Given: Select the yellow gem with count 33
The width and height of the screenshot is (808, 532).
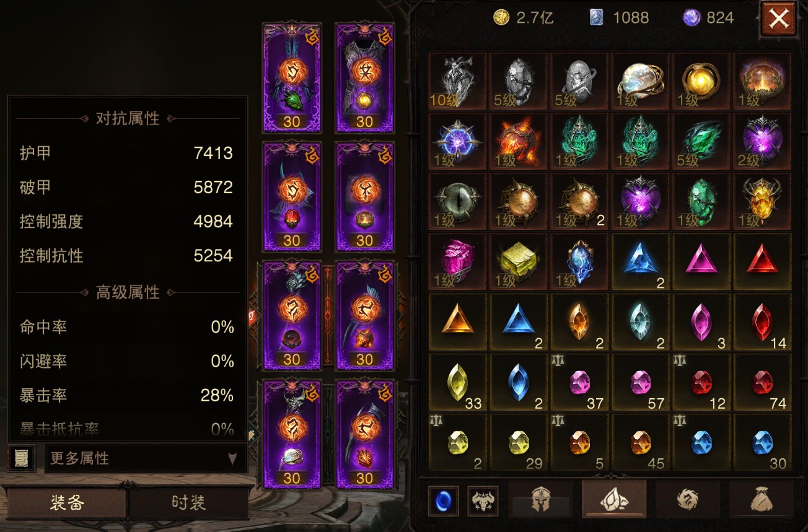Looking at the screenshot, I should coord(457,383).
